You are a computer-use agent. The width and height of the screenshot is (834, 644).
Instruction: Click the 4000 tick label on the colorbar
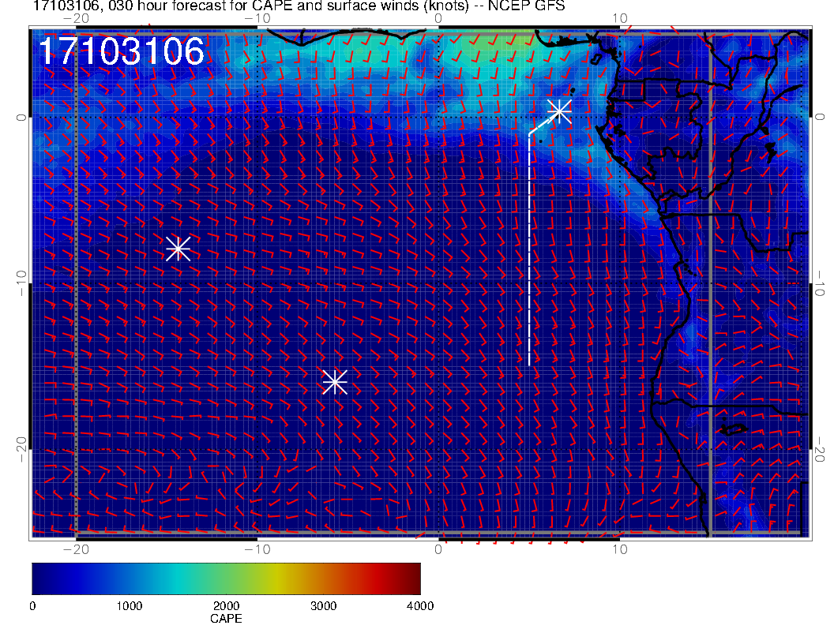419,606
